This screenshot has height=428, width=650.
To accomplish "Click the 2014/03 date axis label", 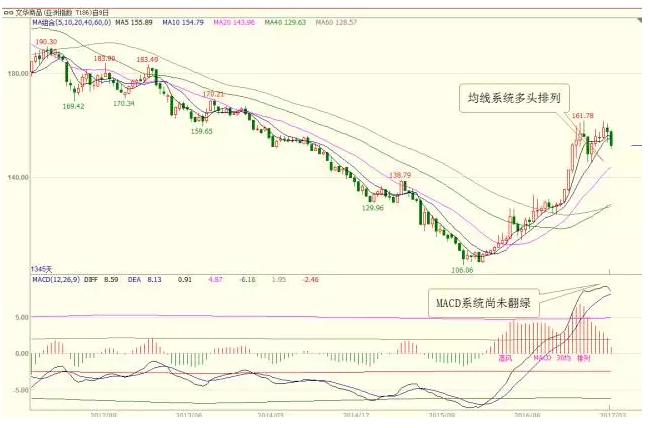I will (x=270, y=415).
